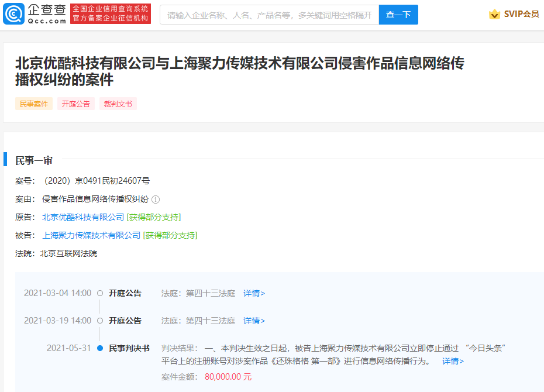Open the 企查查 Qcc.com logo homepage
The height and width of the screenshot is (392, 544).
coord(35,14)
